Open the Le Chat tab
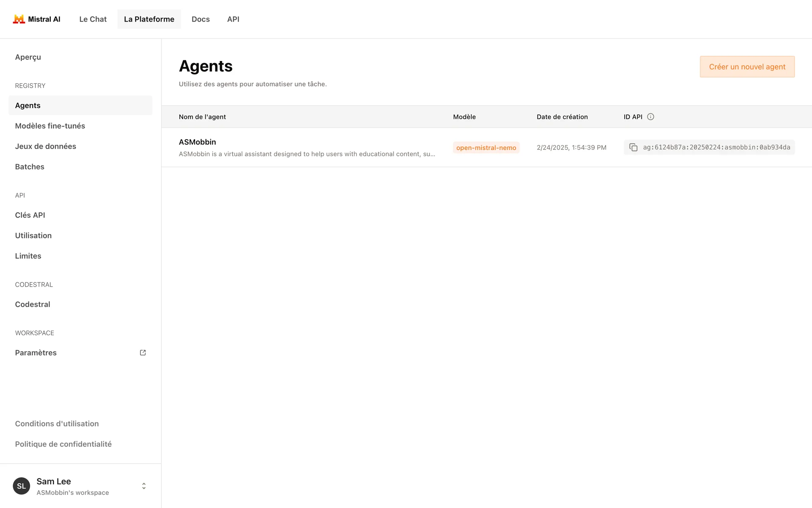Image resolution: width=812 pixels, height=508 pixels. click(93, 19)
